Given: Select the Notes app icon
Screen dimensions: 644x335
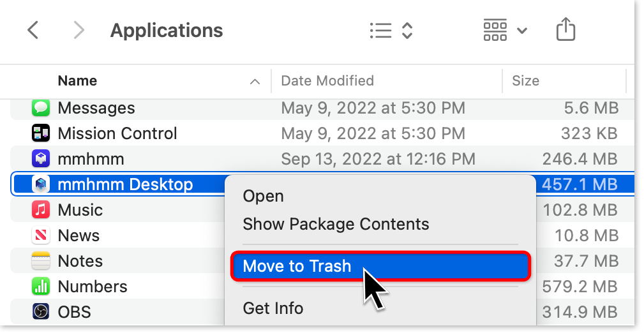Looking at the screenshot, I should click(41, 261).
